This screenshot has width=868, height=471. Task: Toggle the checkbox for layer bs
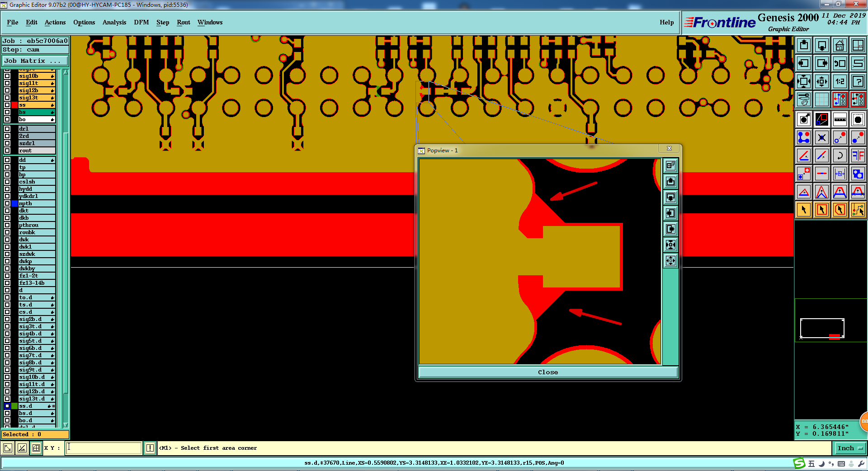(7, 112)
